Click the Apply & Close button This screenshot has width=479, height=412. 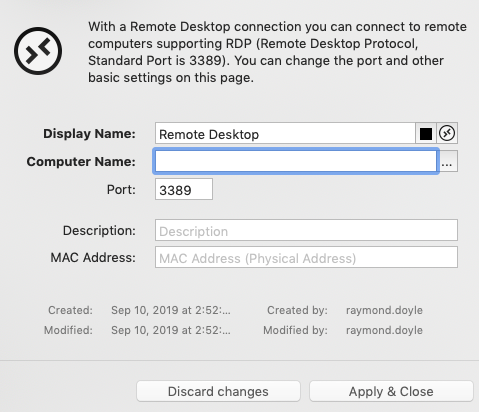[x=391, y=391]
